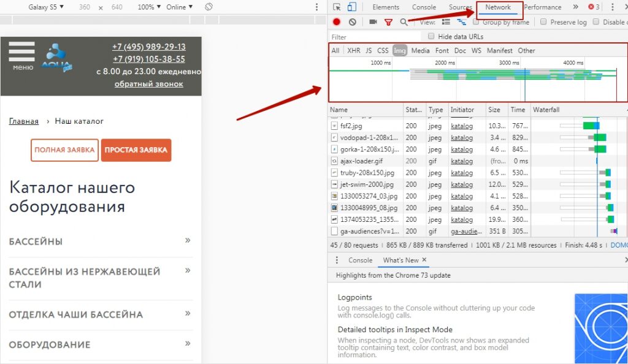Open the site hamburger menu
This screenshot has width=628, height=364.
coord(22,55)
